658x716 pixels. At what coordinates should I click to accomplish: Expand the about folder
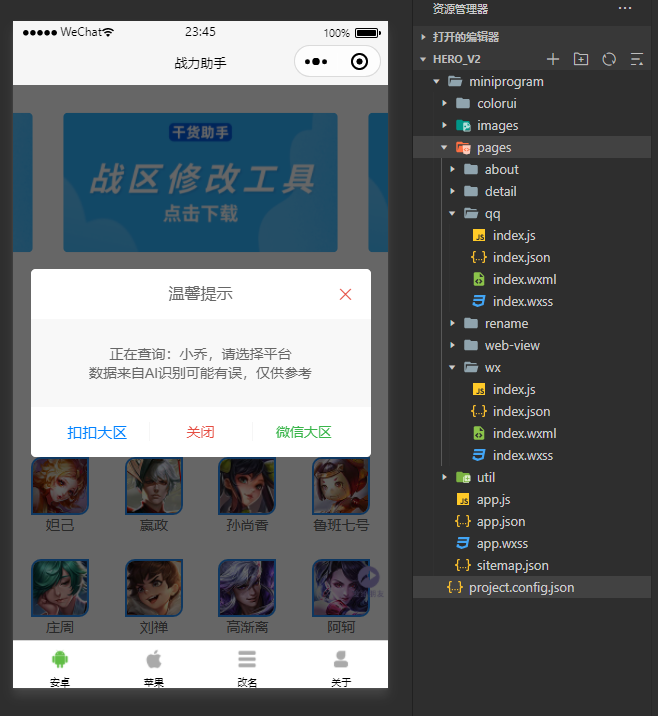point(532,169)
